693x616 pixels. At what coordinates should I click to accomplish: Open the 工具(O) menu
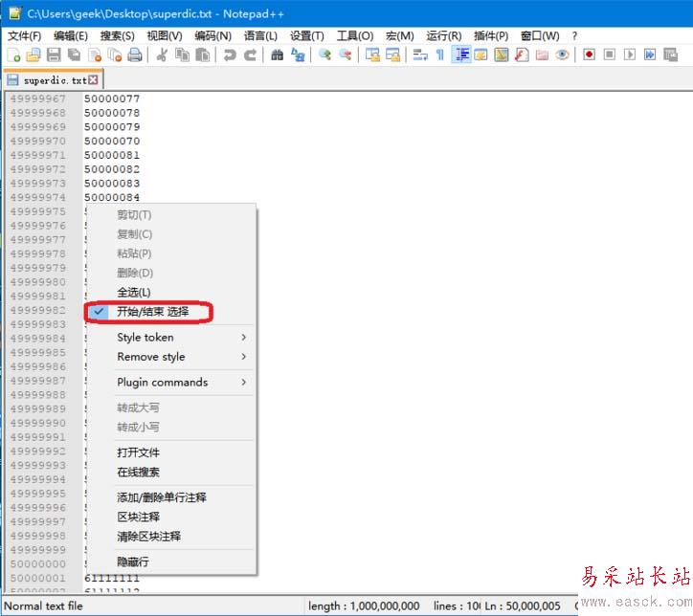pos(355,35)
